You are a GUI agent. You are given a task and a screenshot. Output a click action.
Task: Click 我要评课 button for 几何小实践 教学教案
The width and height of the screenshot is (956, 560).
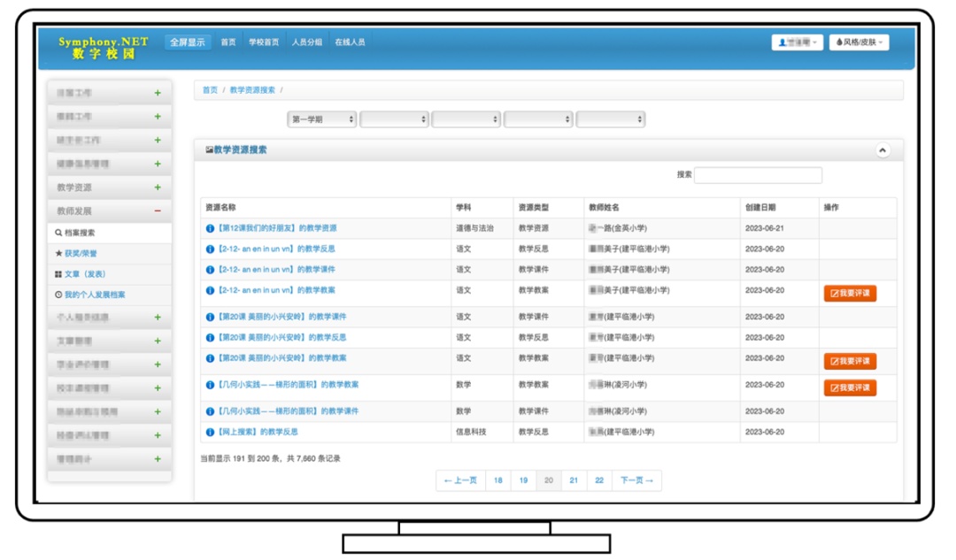[850, 388]
